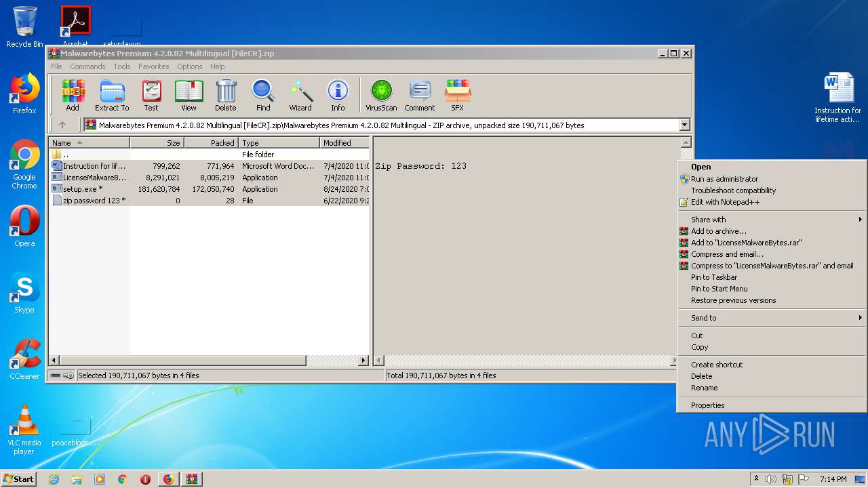
Task: Click the volume icon in system tray
Action: click(x=770, y=479)
